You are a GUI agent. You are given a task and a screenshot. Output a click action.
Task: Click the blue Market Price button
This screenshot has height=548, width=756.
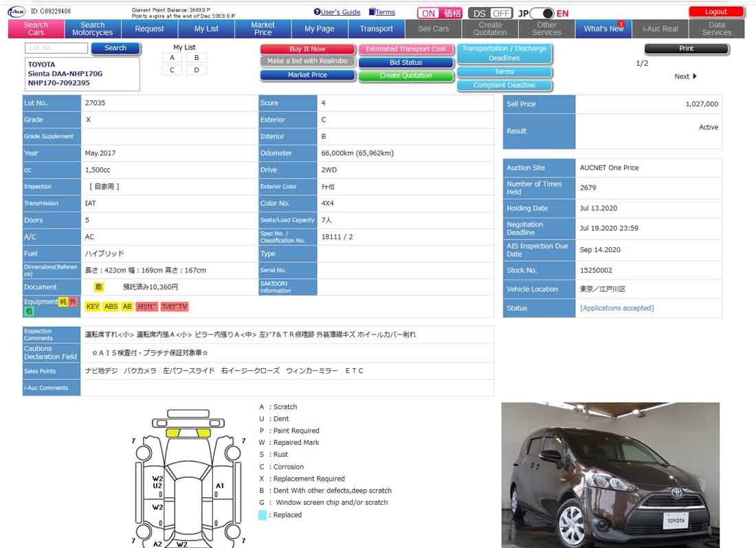[308, 75]
